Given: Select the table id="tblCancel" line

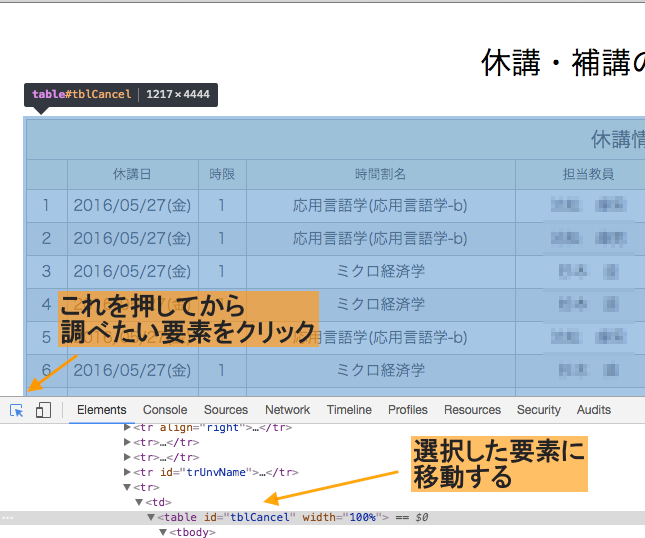Looking at the screenshot, I should [x=322, y=517].
